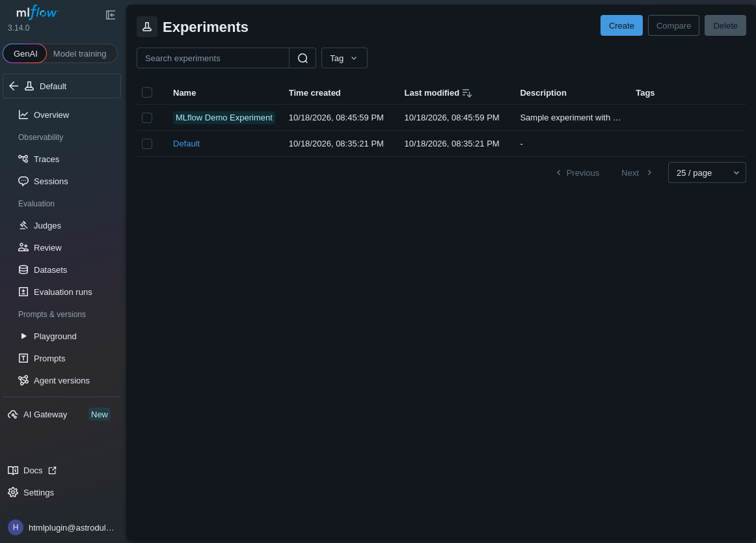Click the Delete button

725,25
